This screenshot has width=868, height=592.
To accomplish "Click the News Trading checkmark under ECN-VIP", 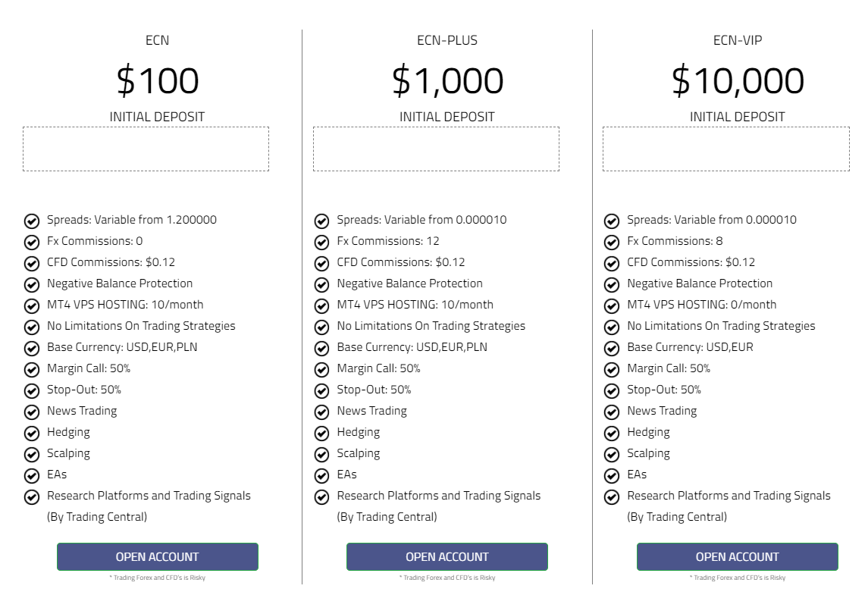I will 612,411.
